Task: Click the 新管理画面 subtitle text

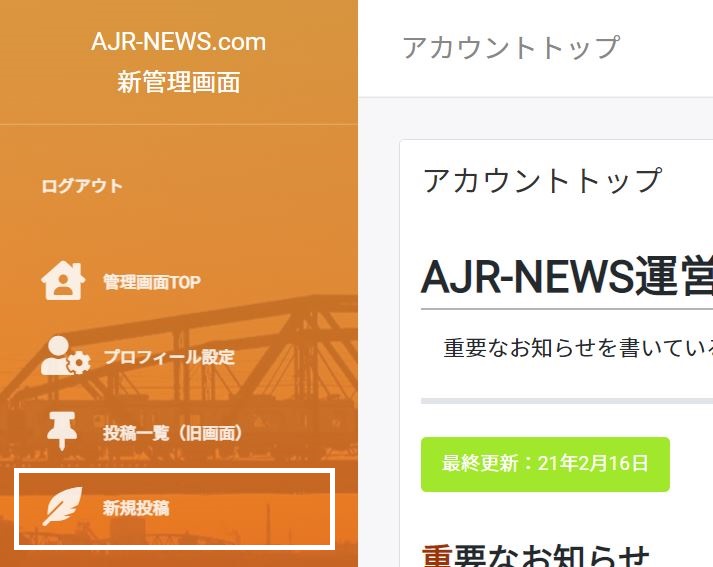Action: pos(178,82)
